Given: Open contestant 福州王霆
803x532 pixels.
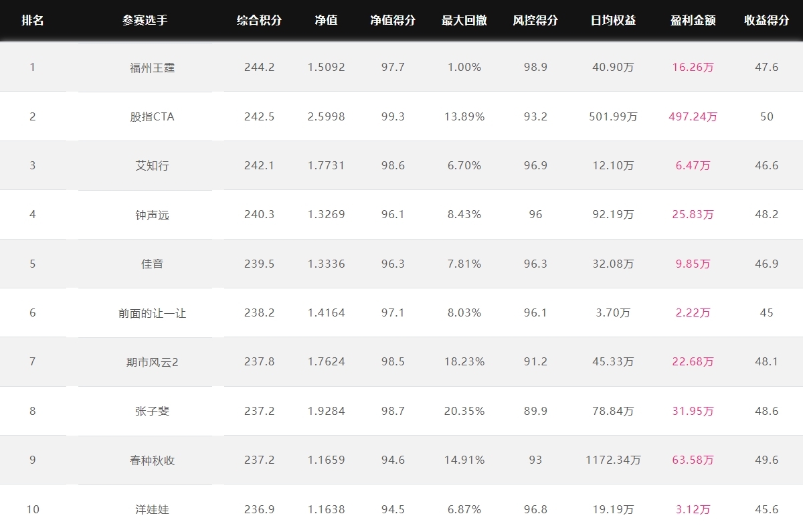Looking at the screenshot, I should (x=152, y=68).
